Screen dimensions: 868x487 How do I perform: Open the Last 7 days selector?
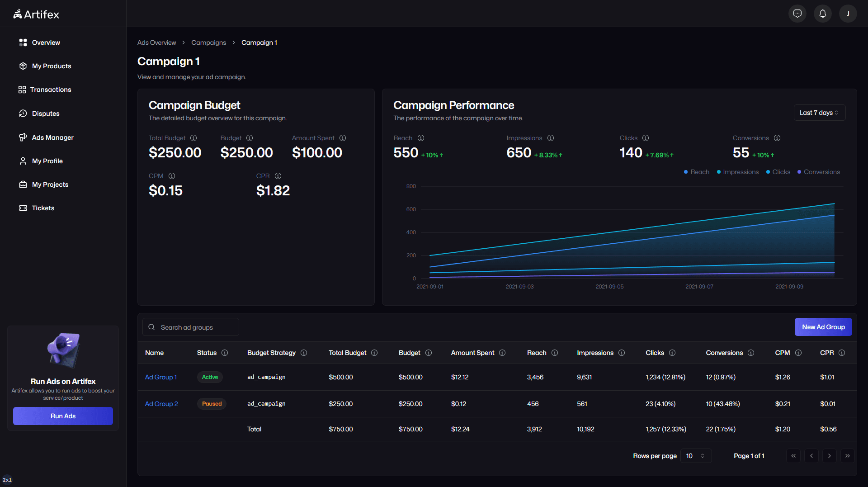coord(819,112)
